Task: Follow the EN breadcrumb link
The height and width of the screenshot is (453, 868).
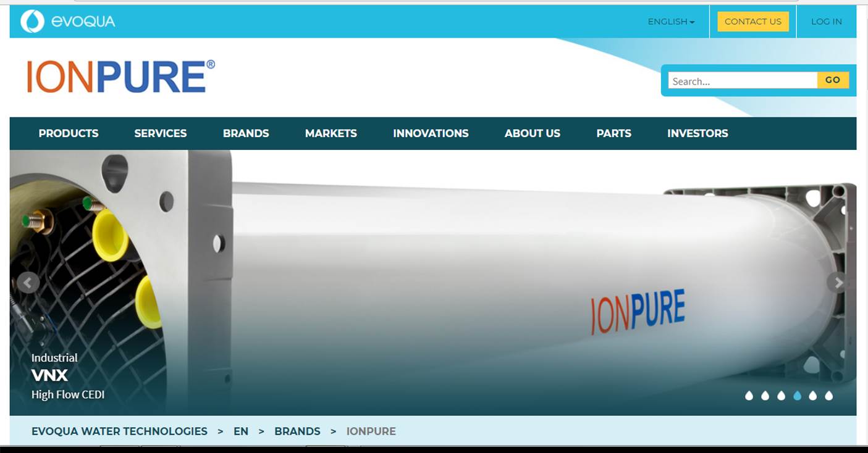Action: [241, 431]
